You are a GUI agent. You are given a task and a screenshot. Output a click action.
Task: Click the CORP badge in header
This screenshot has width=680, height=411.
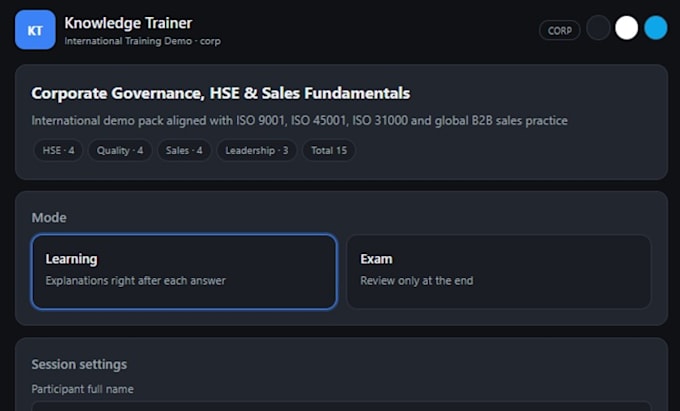click(x=559, y=30)
